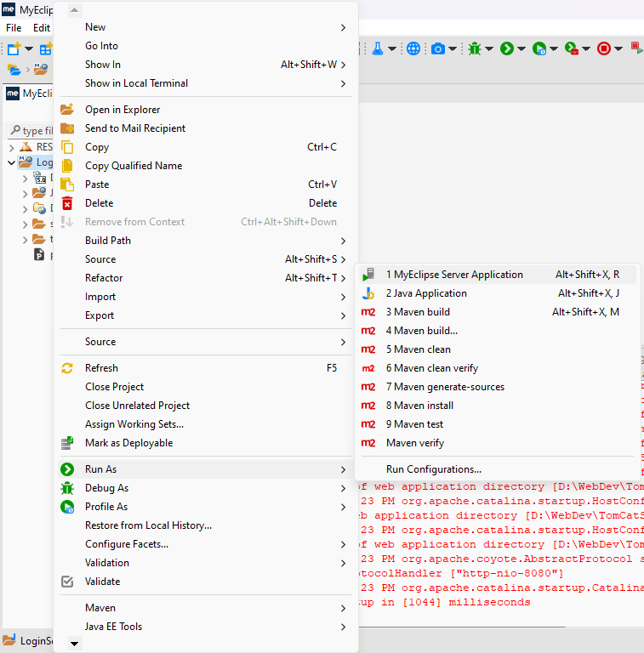Viewport: 644px width, 653px height.
Task: Open the Export submenu
Action: [x=100, y=315]
